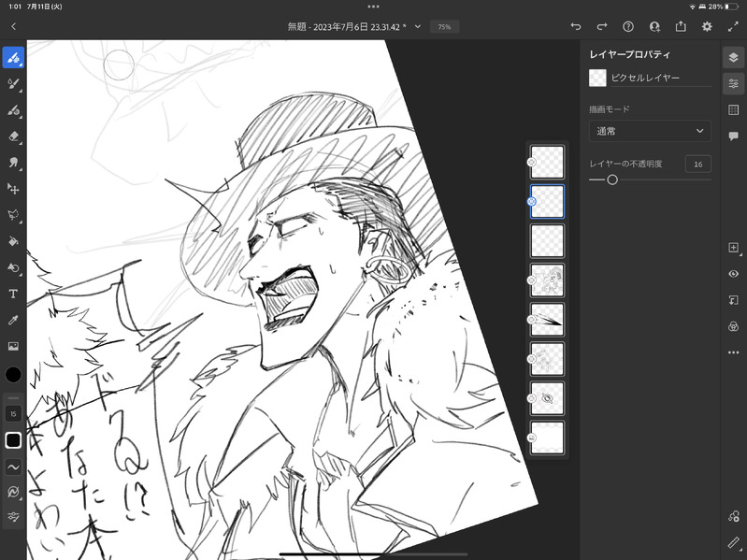This screenshot has height=560, width=747.
Task: Select the Pixel Brushes tool
Action: click(13, 58)
